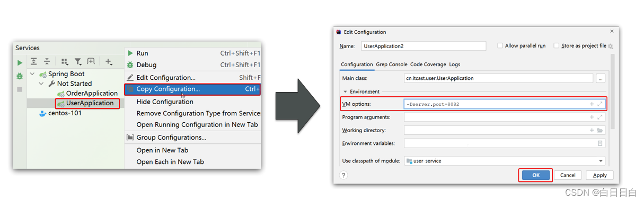Select Remove Configuration Type from Services
This screenshot has width=644, height=202.
click(x=193, y=113)
